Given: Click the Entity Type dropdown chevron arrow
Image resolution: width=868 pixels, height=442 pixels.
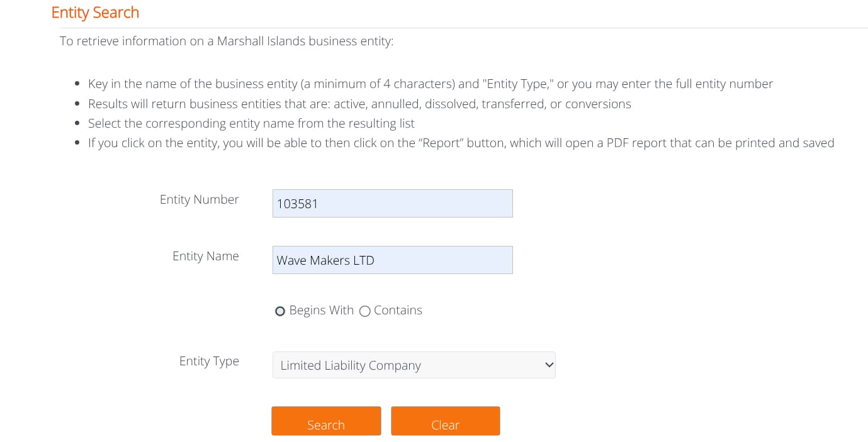Looking at the screenshot, I should pos(549,365).
